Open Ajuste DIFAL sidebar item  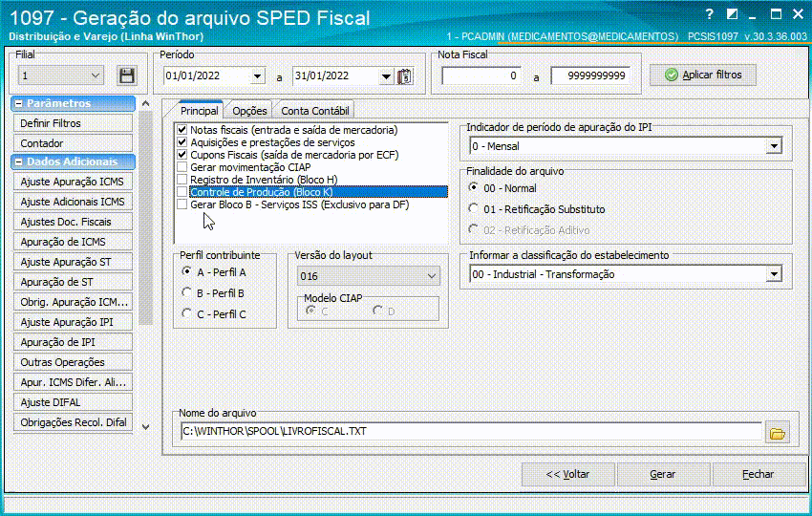click(x=73, y=402)
